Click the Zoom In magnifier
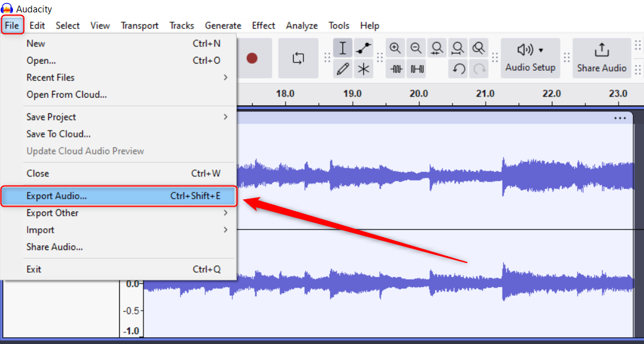Viewport: 644px width, 344px height. [x=395, y=48]
